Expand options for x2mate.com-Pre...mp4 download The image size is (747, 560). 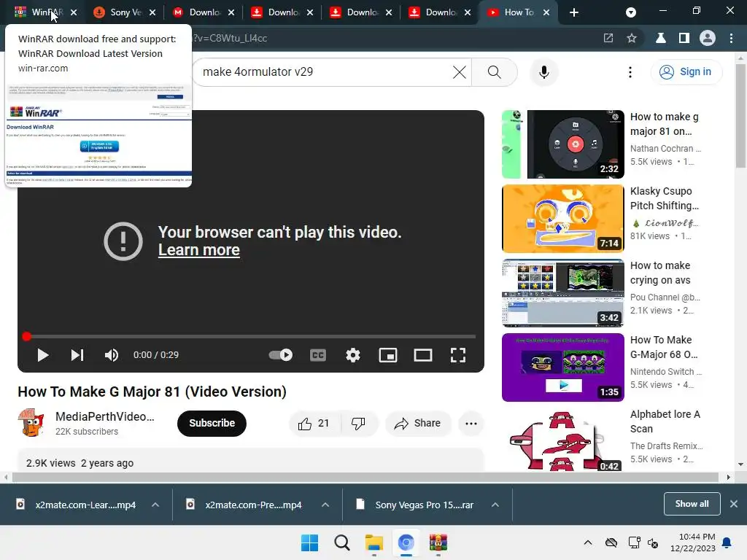[x=325, y=505]
